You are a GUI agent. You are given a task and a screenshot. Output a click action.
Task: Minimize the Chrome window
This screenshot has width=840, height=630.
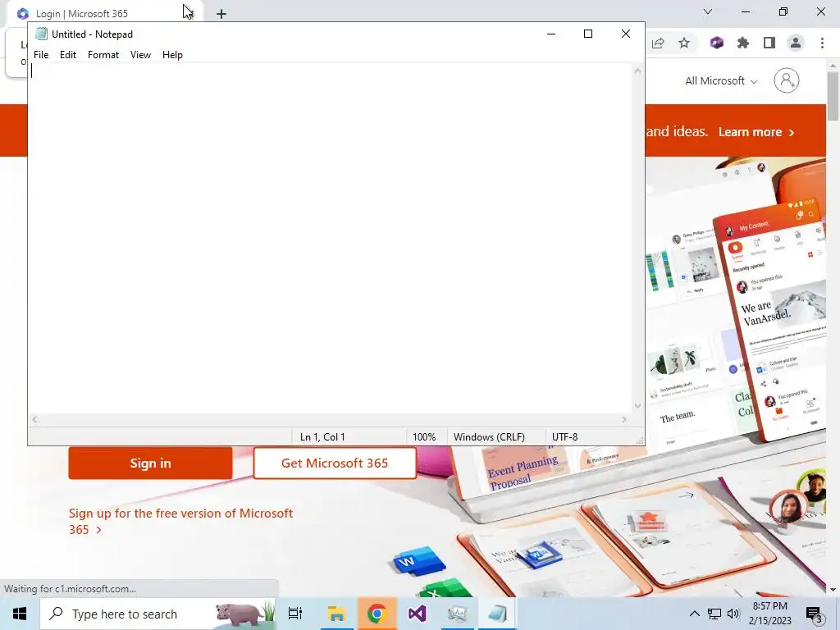pos(746,11)
